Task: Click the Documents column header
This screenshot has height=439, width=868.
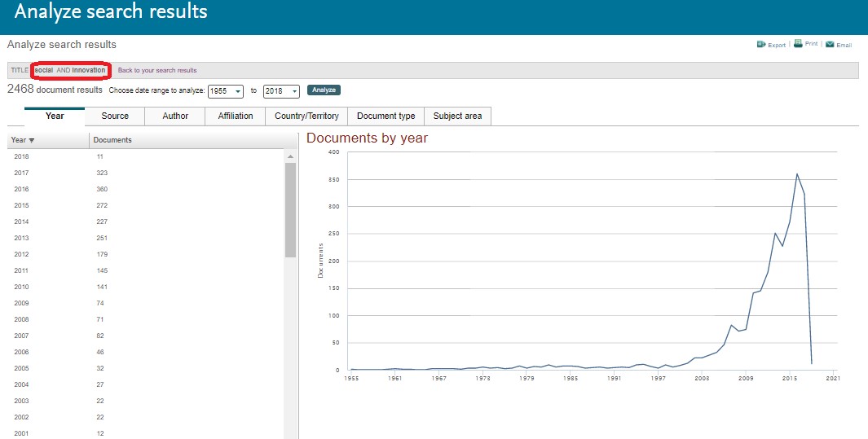Action: [112, 140]
